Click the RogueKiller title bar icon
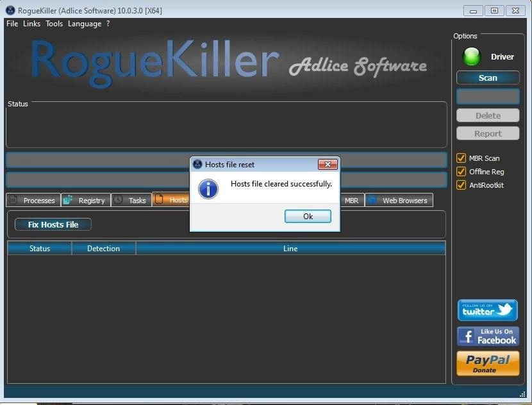The width and height of the screenshot is (532, 405). tap(10, 10)
